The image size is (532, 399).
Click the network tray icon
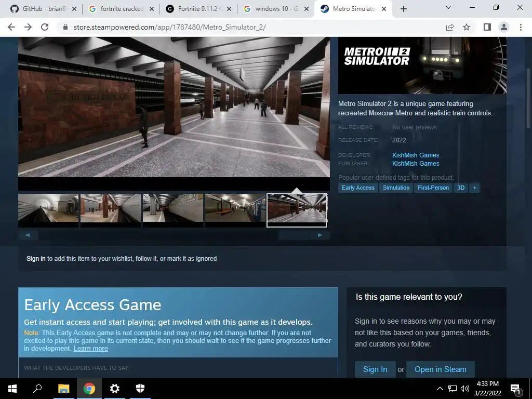pyautogui.click(x=453, y=389)
